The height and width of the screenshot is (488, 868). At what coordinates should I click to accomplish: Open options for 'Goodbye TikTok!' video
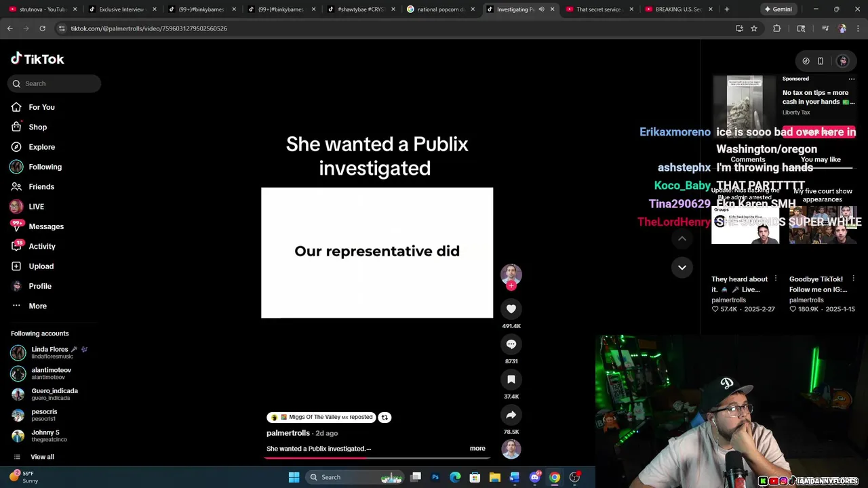(853, 279)
